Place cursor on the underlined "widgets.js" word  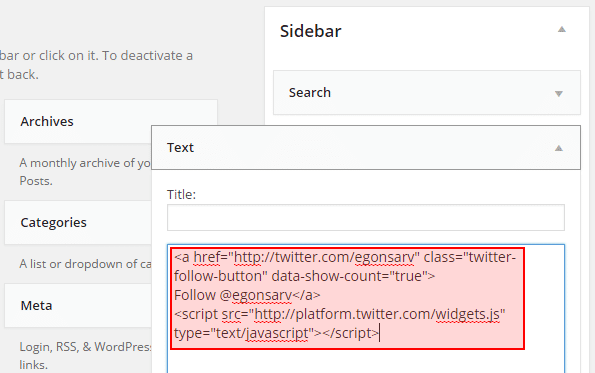[468, 314]
